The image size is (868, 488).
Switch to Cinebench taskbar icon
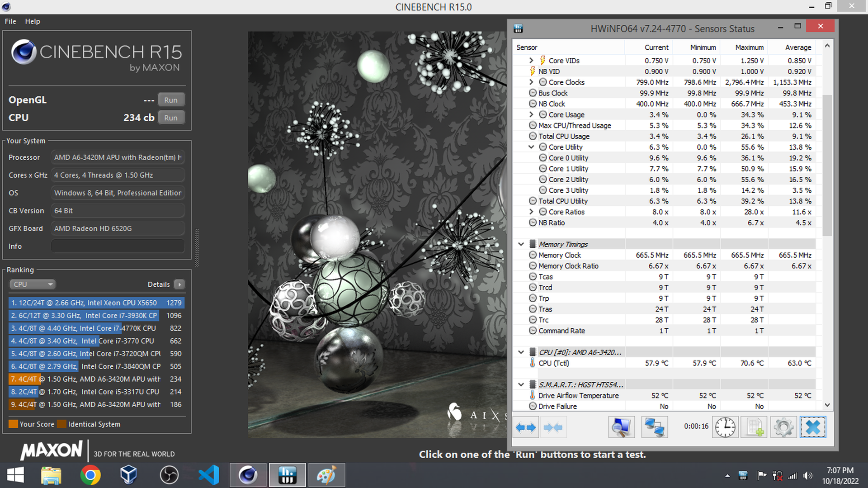(248, 475)
